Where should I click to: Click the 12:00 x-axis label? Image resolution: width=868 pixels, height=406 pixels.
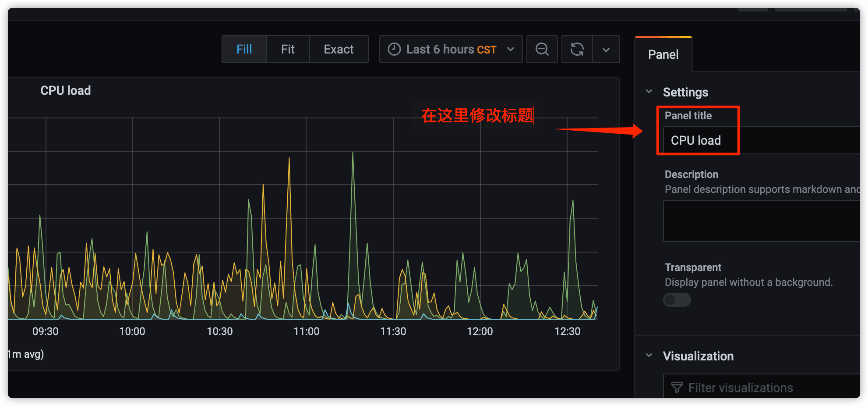[x=480, y=331]
